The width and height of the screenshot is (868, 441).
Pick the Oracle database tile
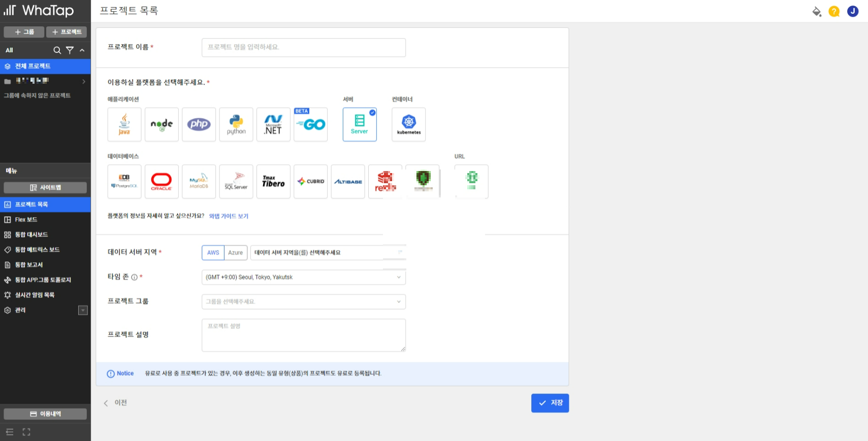click(x=162, y=182)
